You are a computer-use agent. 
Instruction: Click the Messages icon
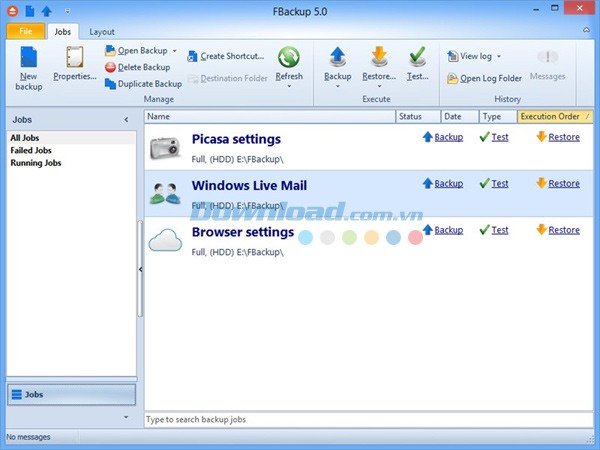[x=548, y=57]
